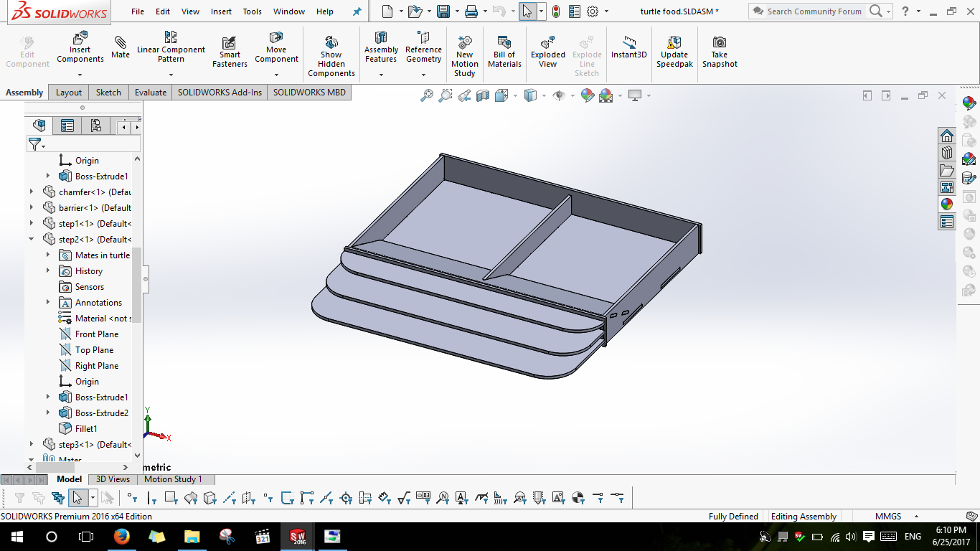Image resolution: width=980 pixels, height=551 pixels.
Task: Open the Appearances color ball task pane tab
Action: click(x=947, y=204)
